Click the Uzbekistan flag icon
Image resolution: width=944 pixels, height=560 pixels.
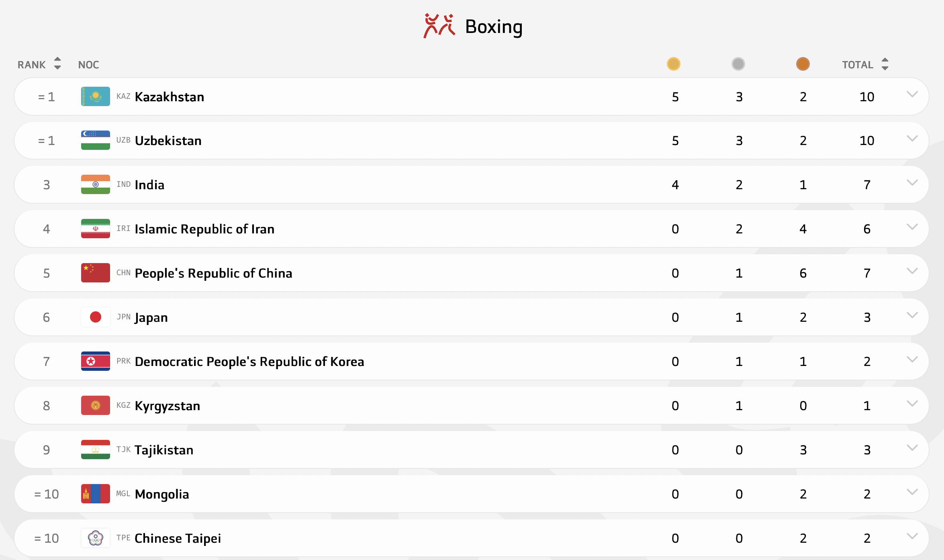[x=96, y=140]
